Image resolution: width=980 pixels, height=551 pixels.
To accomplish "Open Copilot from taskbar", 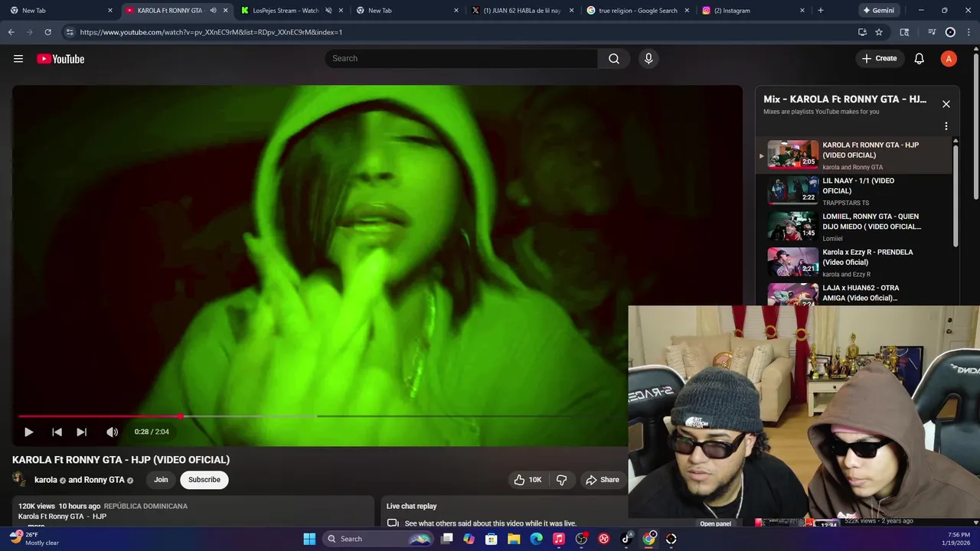I will point(469,539).
